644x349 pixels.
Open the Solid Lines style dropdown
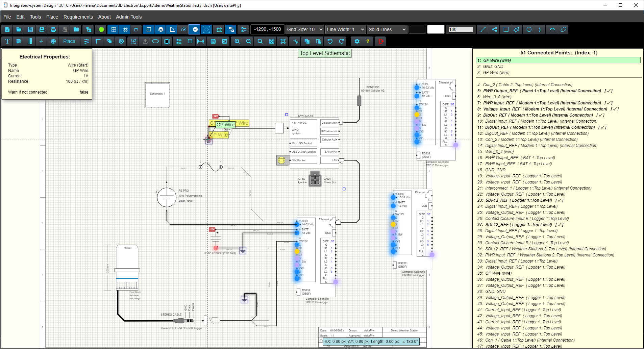tap(387, 29)
